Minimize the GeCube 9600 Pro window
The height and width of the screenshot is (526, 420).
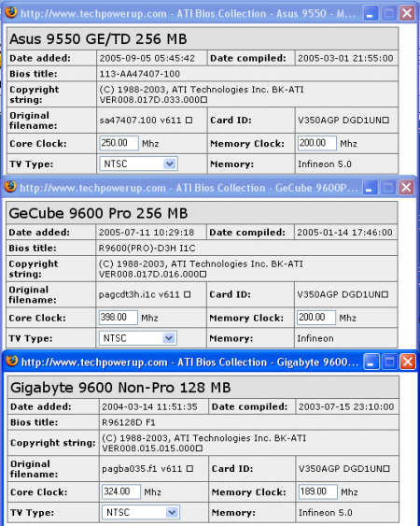(x=370, y=188)
